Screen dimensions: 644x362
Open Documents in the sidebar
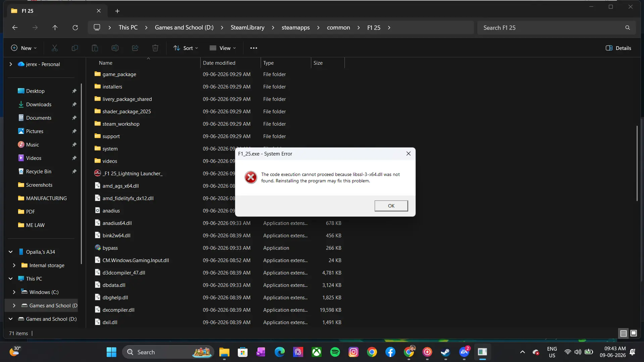pyautogui.click(x=39, y=118)
